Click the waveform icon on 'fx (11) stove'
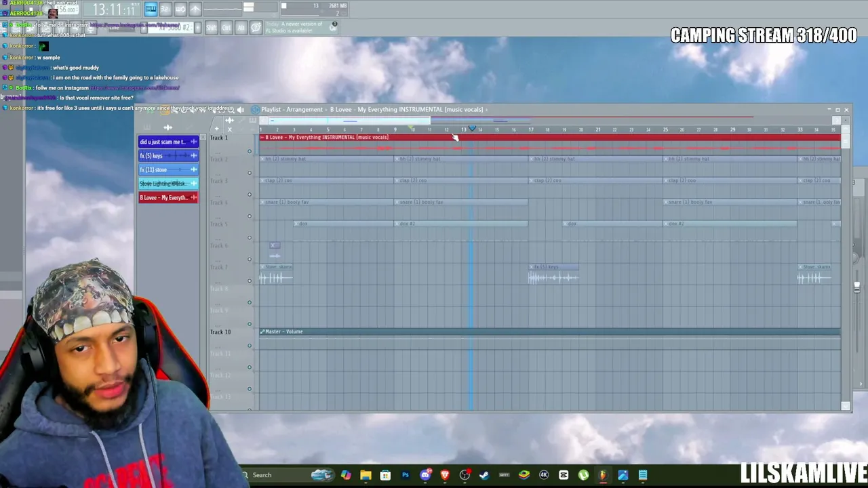The width and height of the screenshot is (868, 488). (x=193, y=169)
